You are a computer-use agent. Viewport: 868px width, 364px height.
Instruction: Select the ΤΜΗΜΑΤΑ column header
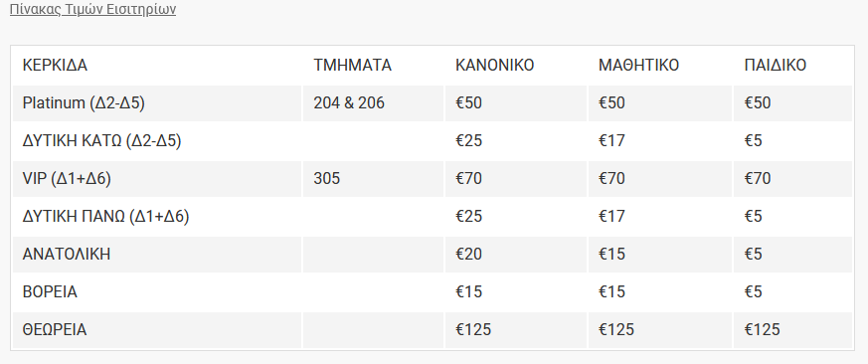[x=353, y=66]
